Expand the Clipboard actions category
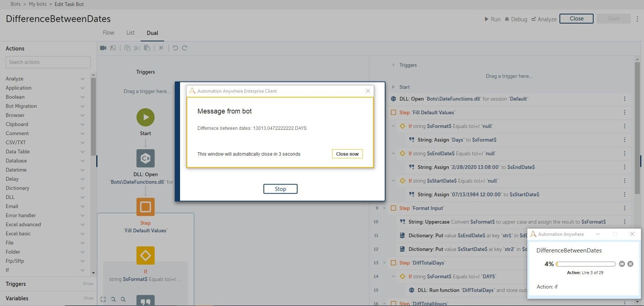Viewport: 644px width, 306px height. (x=82, y=124)
